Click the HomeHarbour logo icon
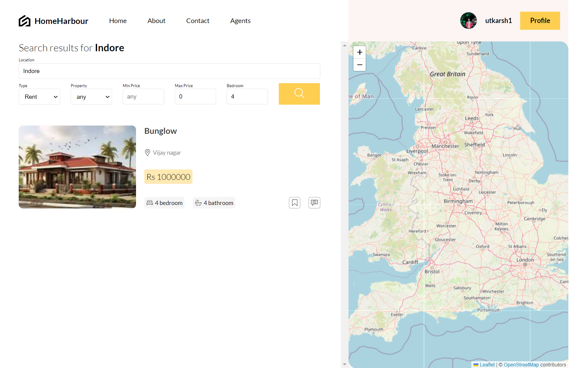Screen dimensions: 588x368 click(25, 21)
